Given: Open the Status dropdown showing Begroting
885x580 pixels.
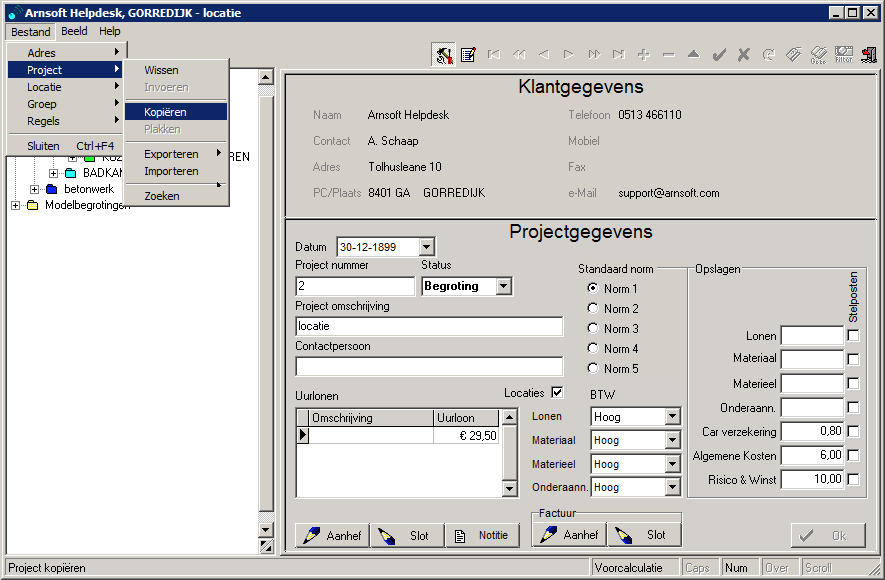Looking at the screenshot, I should pyautogui.click(x=503, y=287).
